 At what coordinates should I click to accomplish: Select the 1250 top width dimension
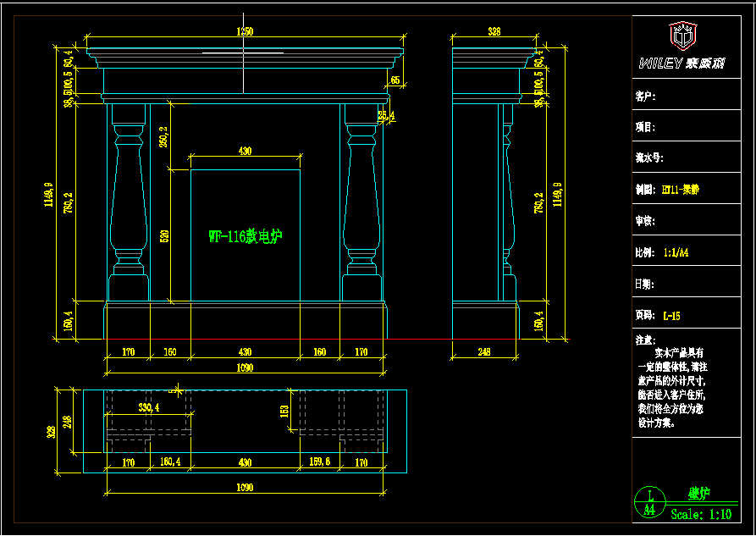pyautogui.click(x=245, y=31)
